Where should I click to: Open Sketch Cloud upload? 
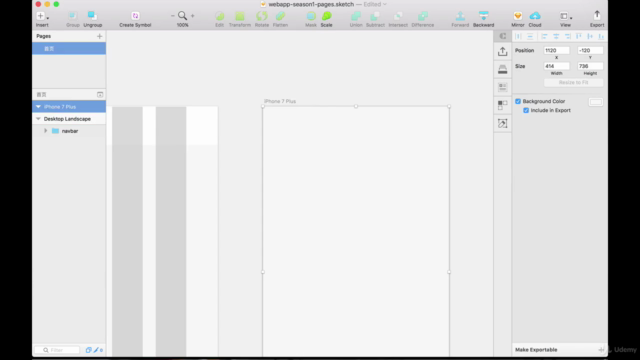(x=535, y=16)
